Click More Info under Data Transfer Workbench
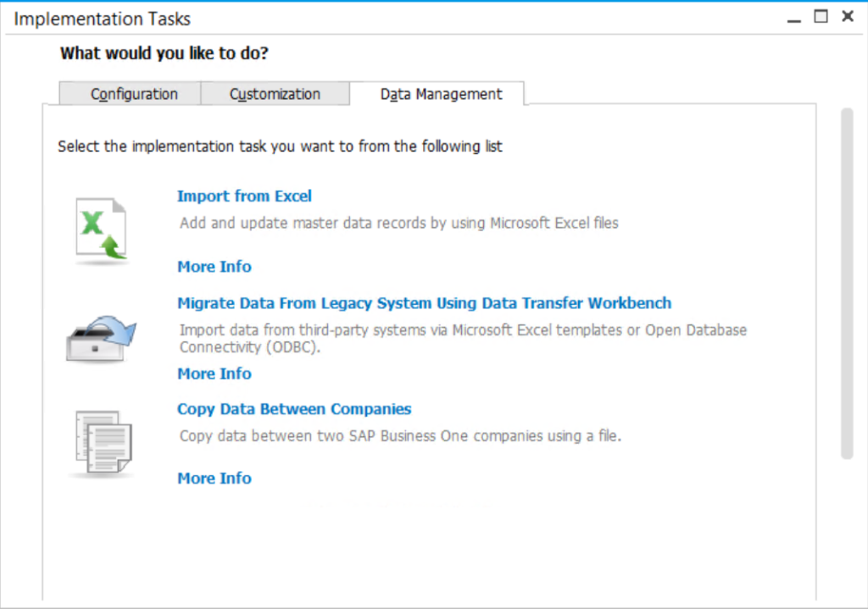The width and height of the screenshot is (868, 609). click(214, 374)
